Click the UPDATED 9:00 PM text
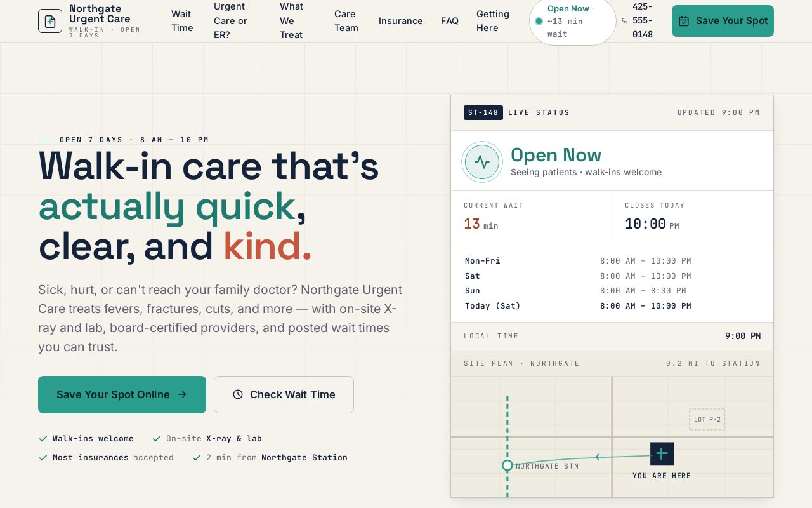812x508 pixels. pyautogui.click(x=718, y=112)
